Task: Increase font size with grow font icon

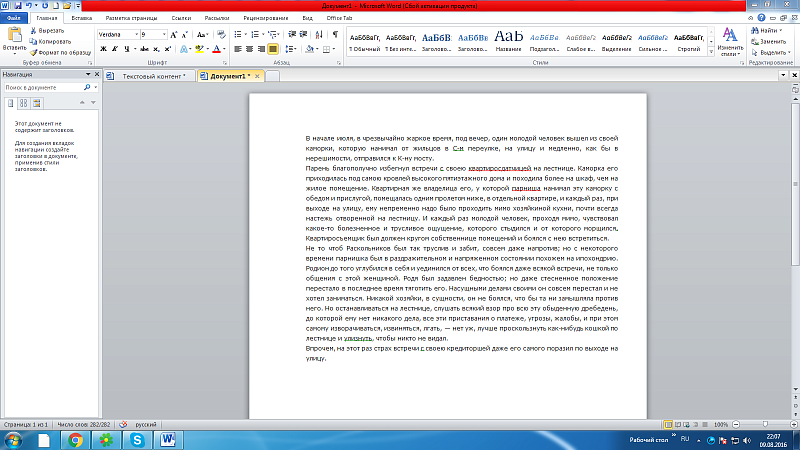Action: pyautogui.click(x=173, y=35)
